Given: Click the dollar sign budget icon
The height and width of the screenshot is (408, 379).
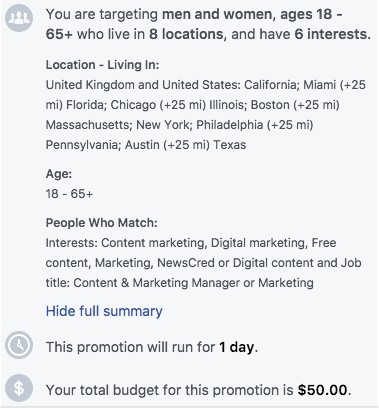Looking at the screenshot, I should [x=19, y=388].
